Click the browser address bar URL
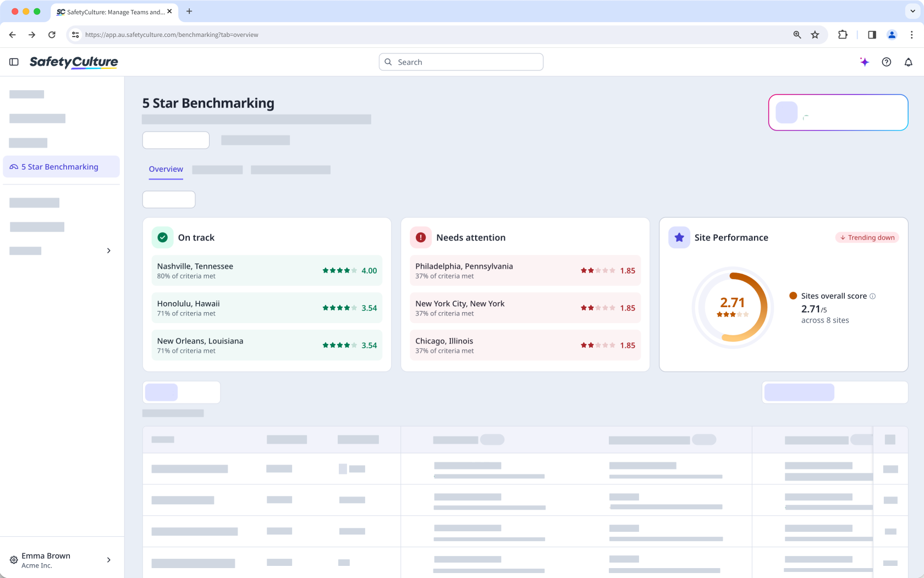This screenshot has height=578, width=924. pos(172,35)
